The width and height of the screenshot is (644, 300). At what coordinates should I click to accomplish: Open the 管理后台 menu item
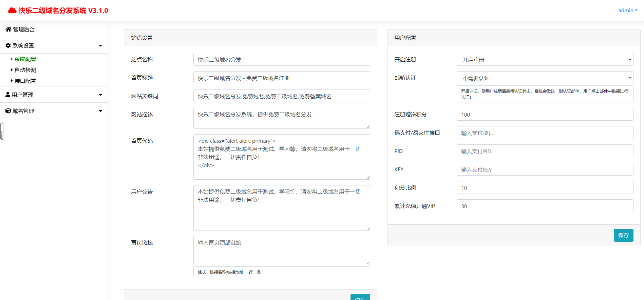tap(54, 29)
